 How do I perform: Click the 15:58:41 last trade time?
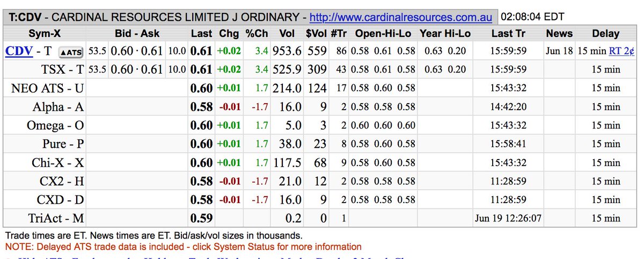[508, 145]
